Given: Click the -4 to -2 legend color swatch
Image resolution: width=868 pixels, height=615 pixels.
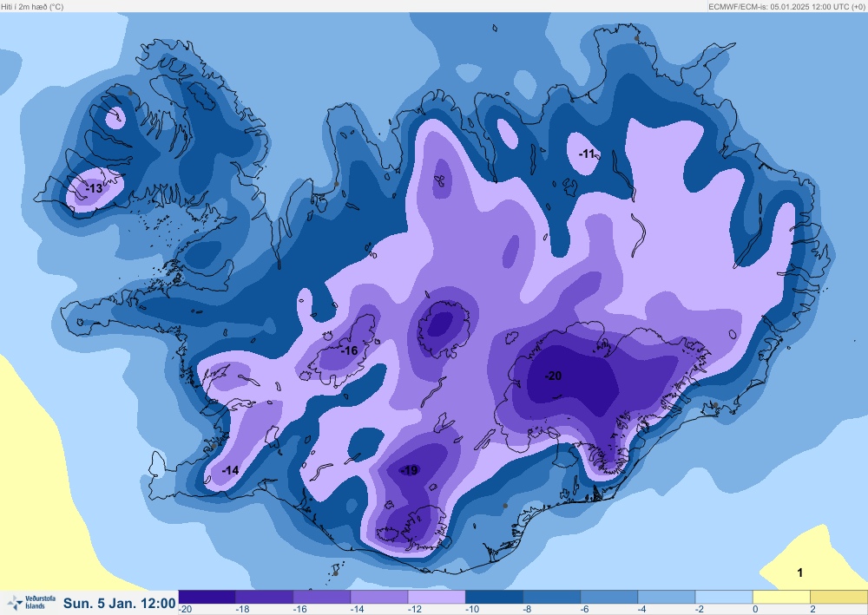Looking at the screenshot, I should (667, 597).
